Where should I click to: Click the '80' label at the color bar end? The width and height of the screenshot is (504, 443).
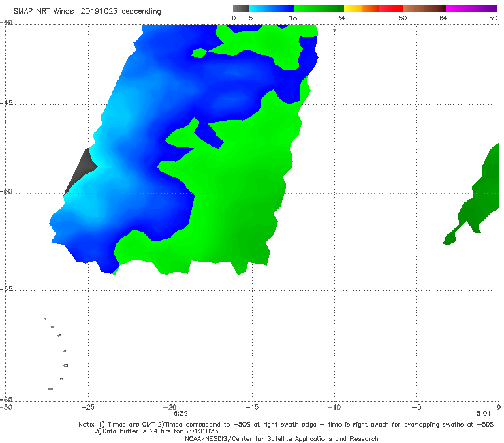tap(493, 18)
